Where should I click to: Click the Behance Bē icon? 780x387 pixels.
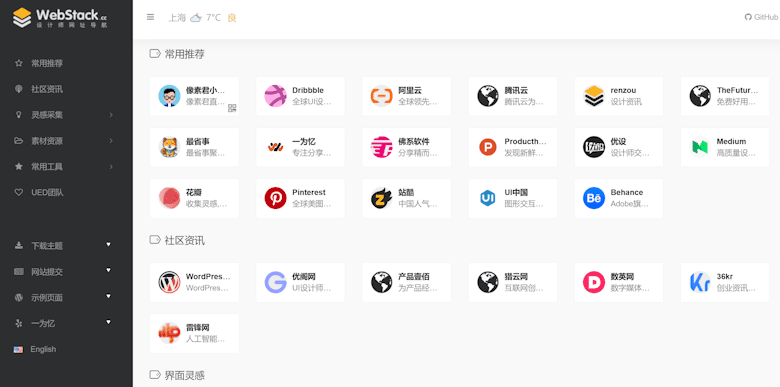pos(594,198)
